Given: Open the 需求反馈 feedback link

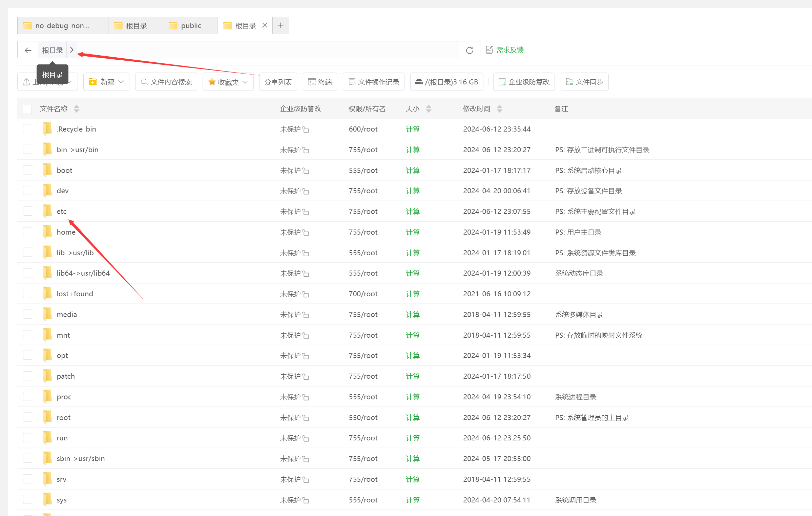Looking at the screenshot, I should (505, 50).
